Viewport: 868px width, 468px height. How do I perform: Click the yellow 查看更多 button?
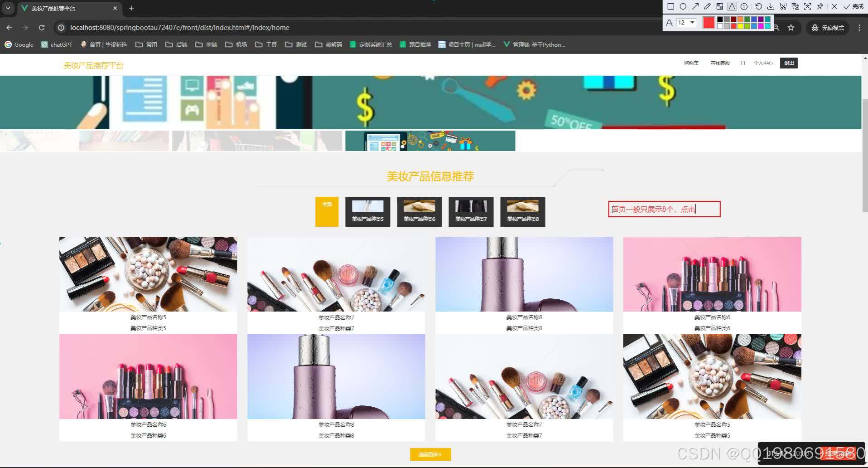coord(430,454)
